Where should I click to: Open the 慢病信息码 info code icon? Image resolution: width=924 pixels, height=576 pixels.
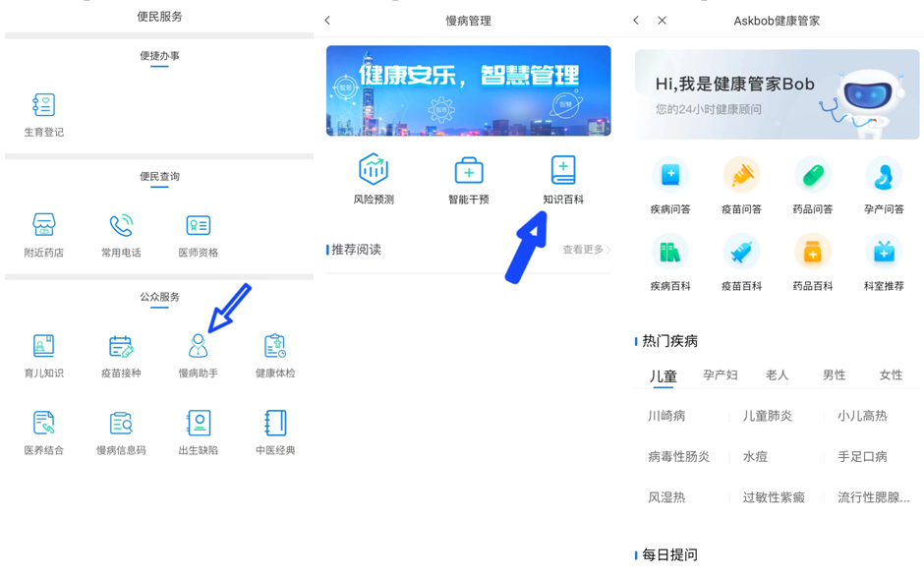[121, 423]
